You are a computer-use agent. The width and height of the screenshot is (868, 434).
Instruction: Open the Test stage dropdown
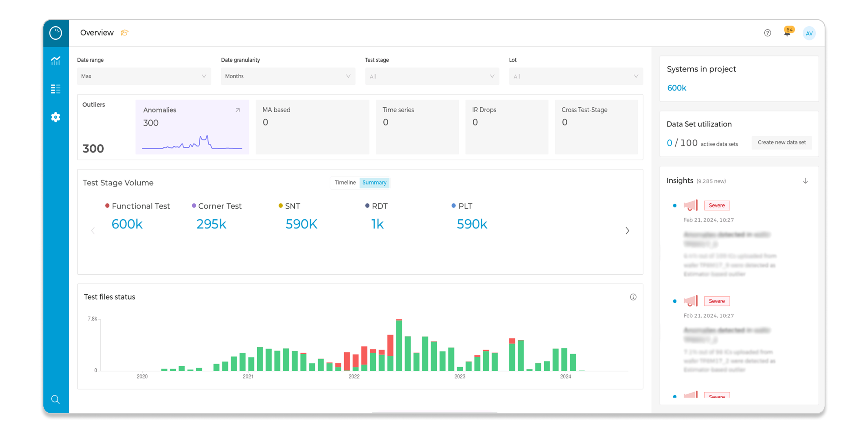pyautogui.click(x=432, y=76)
